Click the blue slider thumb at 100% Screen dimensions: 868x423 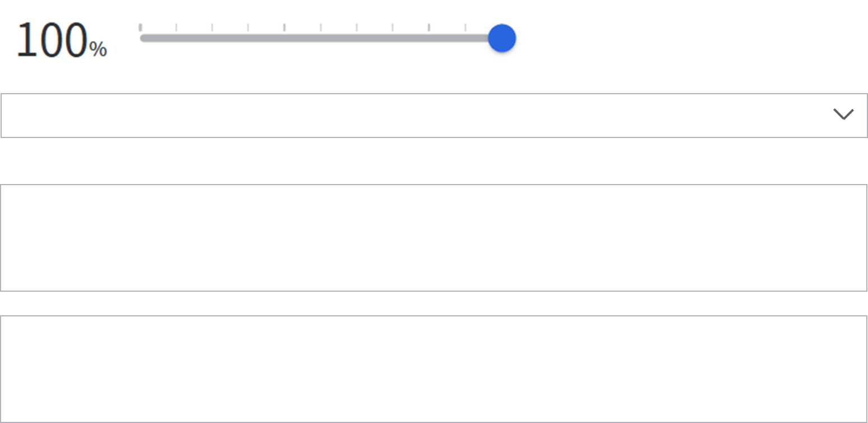point(502,38)
